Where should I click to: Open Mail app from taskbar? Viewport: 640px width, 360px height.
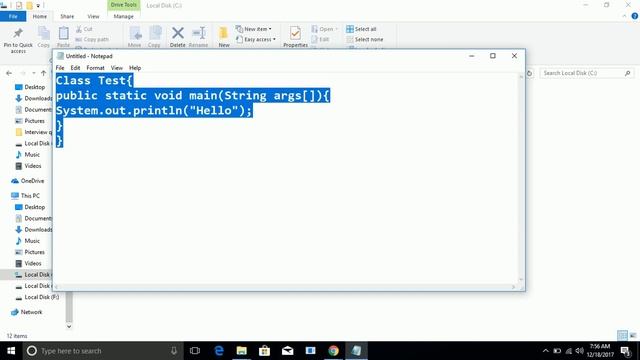tap(287, 351)
